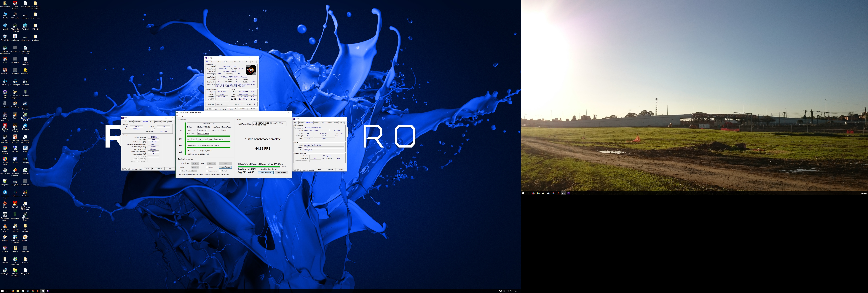Launch Discord desktop icon
Viewport: 868px width, 293px height.
point(15,160)
